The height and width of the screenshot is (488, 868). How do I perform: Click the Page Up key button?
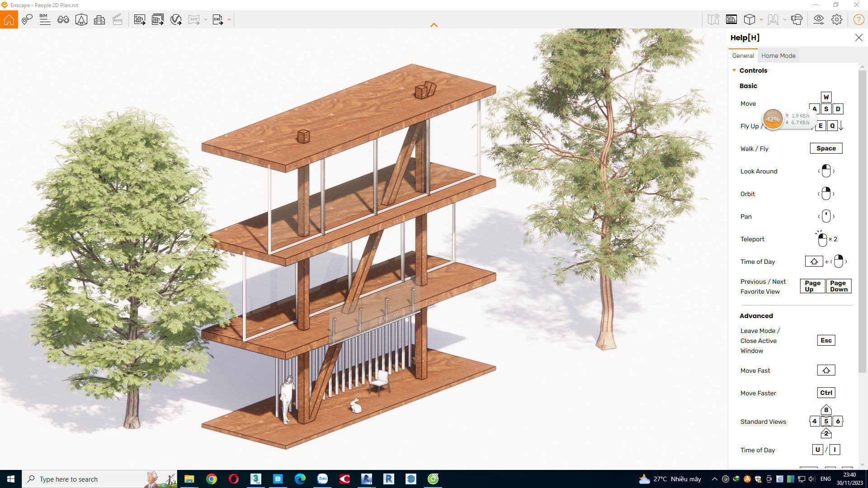click(x=812, y=286)
